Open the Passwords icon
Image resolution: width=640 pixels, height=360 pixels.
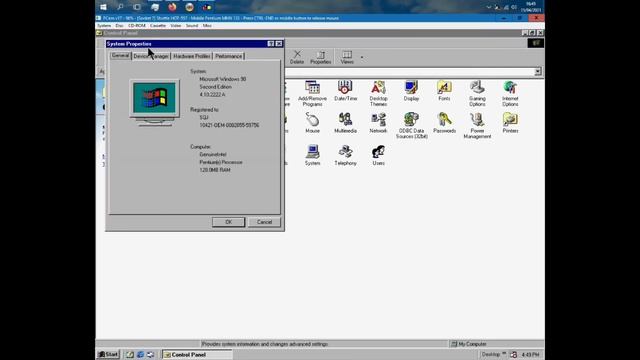444,123
